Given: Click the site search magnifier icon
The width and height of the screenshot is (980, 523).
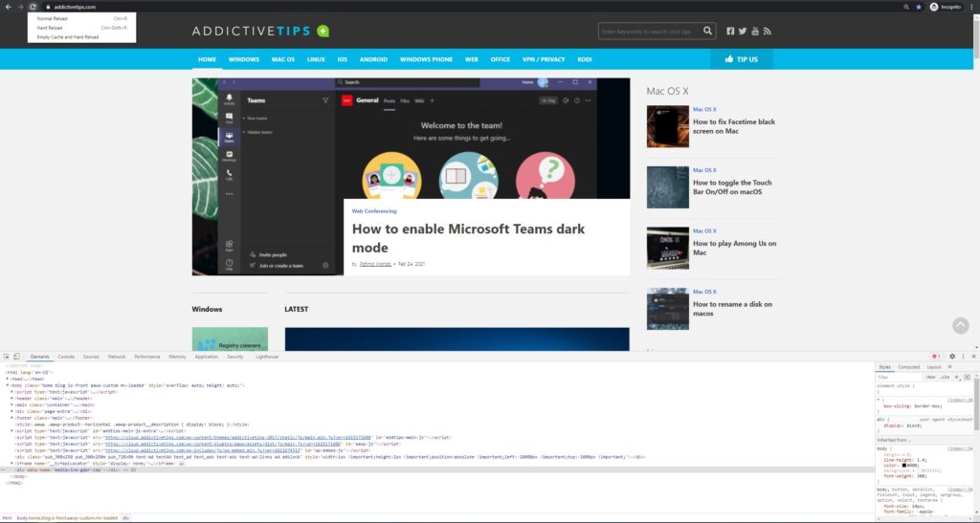Looking at the screenshot, I should pos(707,31).
